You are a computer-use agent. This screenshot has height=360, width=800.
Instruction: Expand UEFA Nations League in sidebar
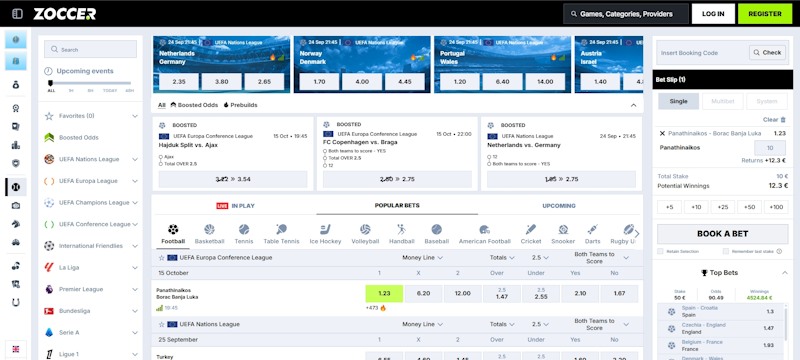pos(135,159)
